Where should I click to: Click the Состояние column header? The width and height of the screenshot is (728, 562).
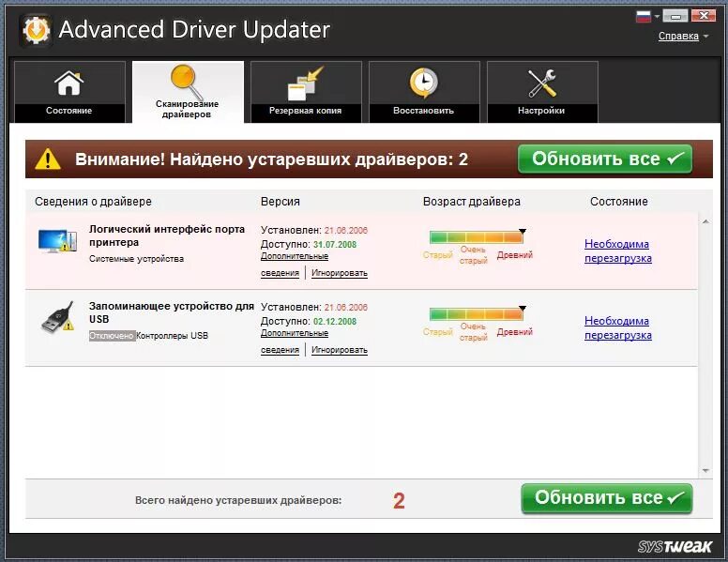pos(619,202)
